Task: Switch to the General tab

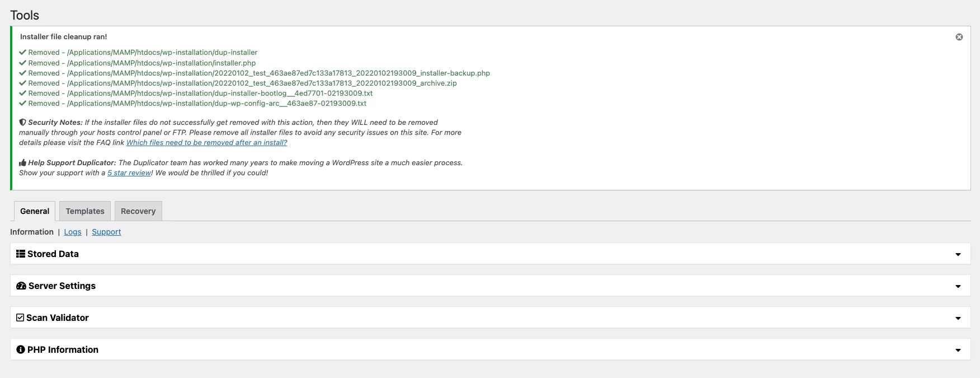Action: pyautogui.click(x=35, y=211)
